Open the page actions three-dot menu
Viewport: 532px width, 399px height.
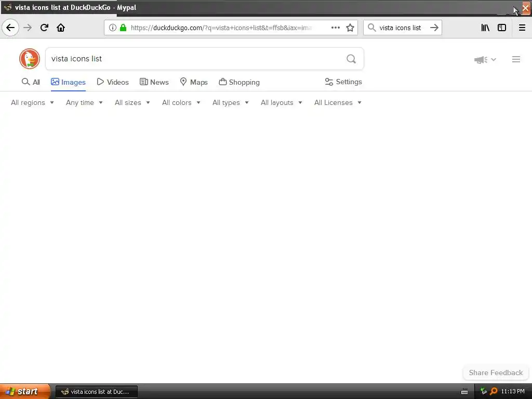coord(336,28)
